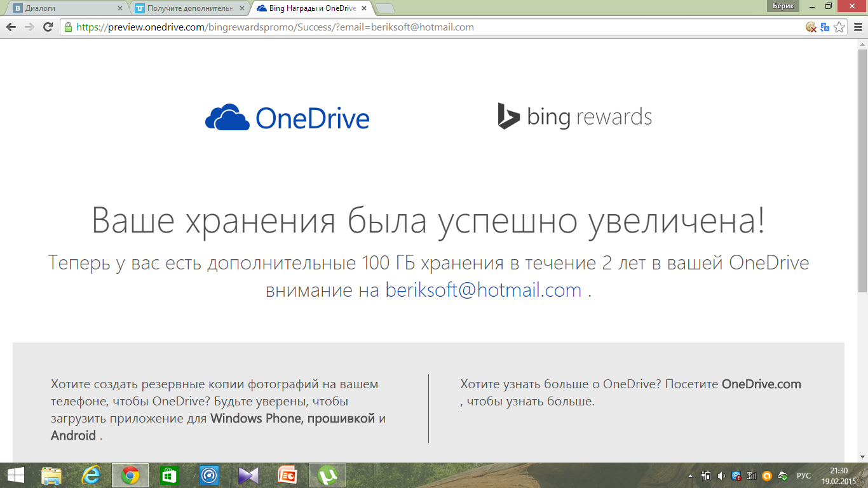Open the Windows Start button

coord(15,475)
